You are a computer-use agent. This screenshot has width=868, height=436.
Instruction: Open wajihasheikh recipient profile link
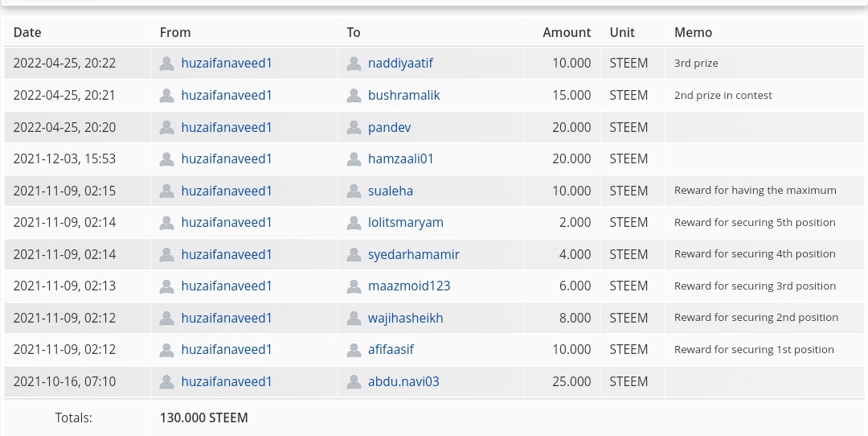pyautogui.click(x=405, y=319)
